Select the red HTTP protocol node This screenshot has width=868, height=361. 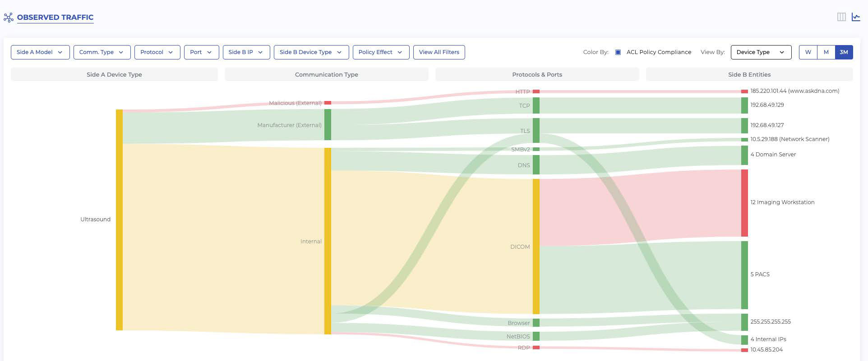tap(536, 91)
